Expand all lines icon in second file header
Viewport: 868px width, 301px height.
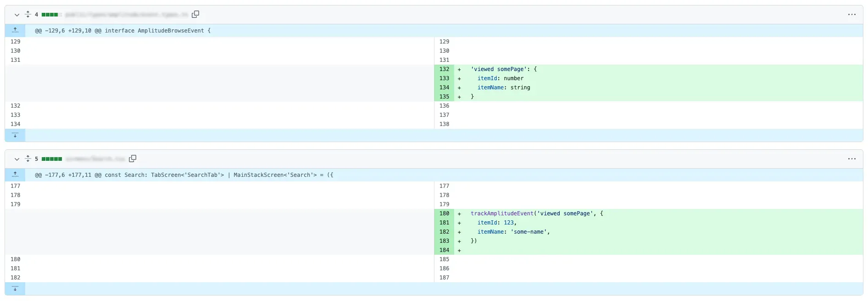28,159
